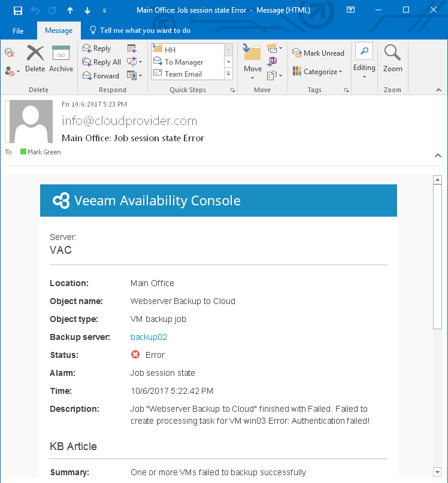This screenshot has width=448, height=483.
Task: Click the Redo icon in quick access toolbar
Action: [x=53, y=10]
